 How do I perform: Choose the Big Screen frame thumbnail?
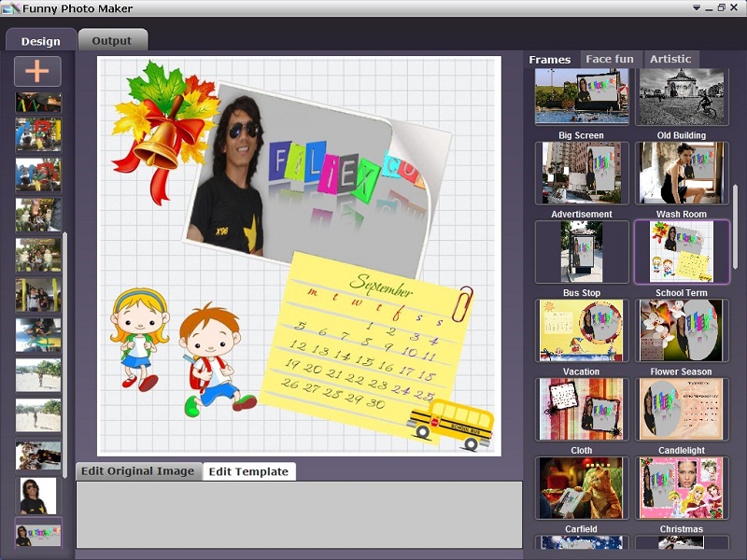pos(582,96)
